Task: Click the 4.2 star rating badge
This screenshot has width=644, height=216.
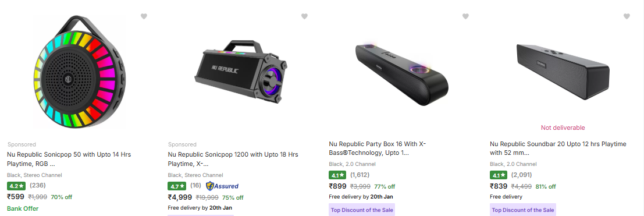Action: tap(17, 186)
